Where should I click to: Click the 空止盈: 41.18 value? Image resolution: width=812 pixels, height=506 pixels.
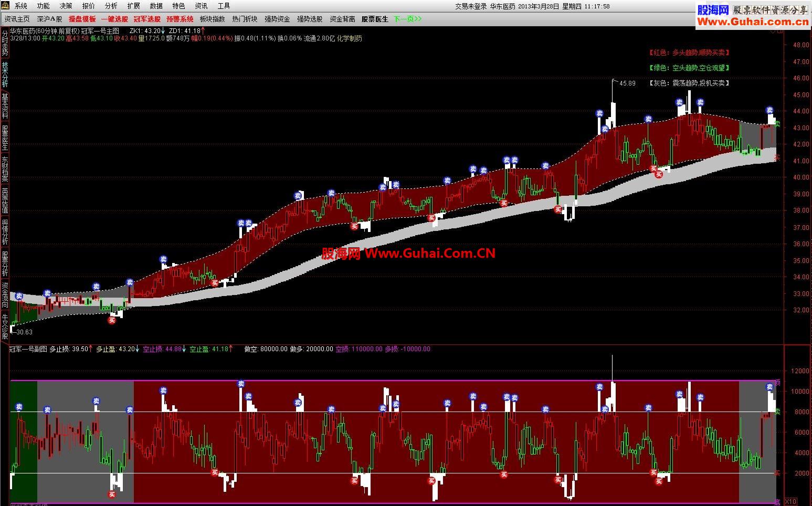coord(212,349)
